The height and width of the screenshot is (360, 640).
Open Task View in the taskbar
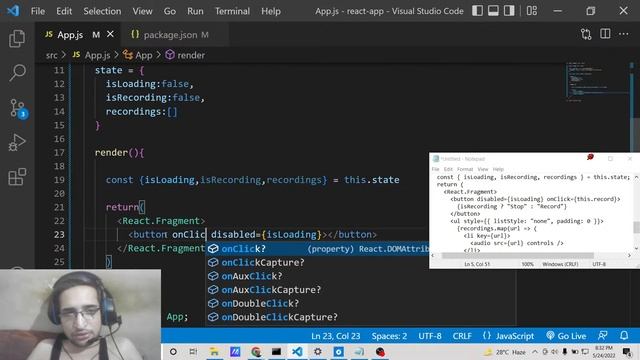pyautogui.click(x=193, y=351)
